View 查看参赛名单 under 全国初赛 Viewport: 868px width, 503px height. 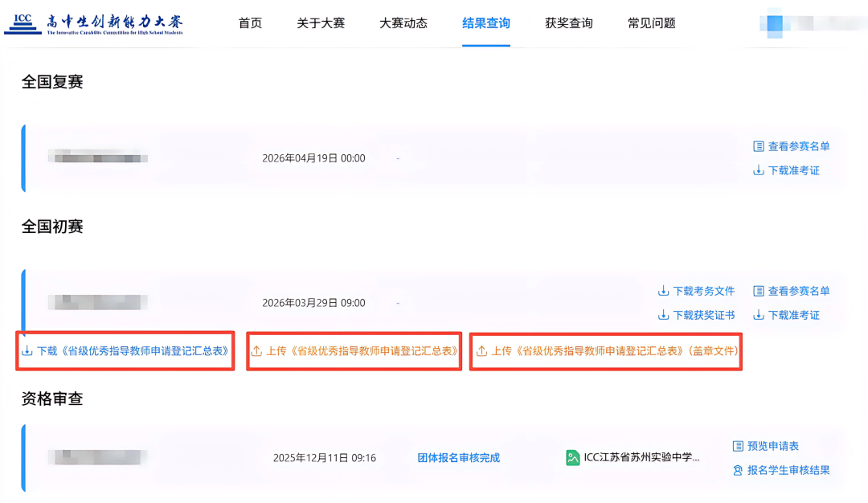point(791,291)
